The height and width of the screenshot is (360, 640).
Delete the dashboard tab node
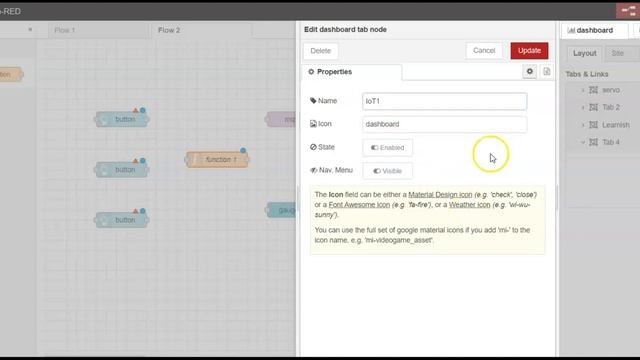320,51
